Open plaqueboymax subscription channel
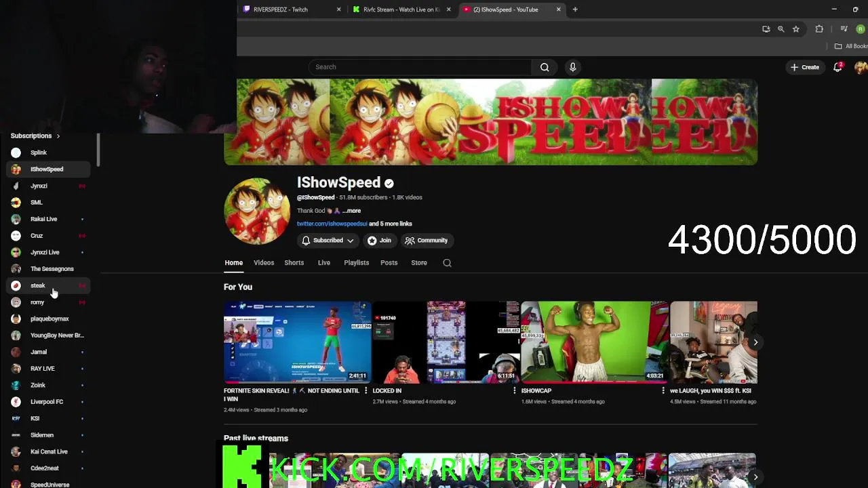 coord(47,319)
